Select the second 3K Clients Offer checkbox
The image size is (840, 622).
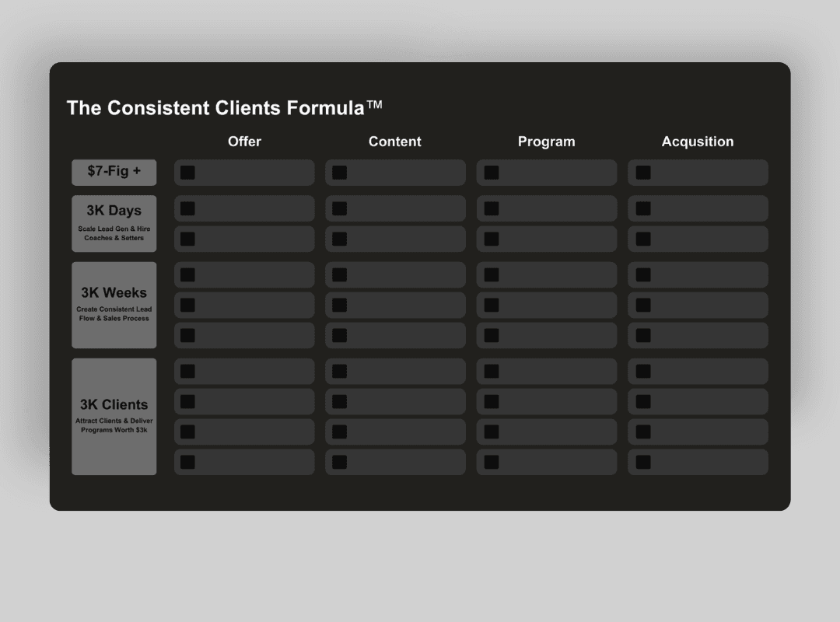(x=187, y=402)
